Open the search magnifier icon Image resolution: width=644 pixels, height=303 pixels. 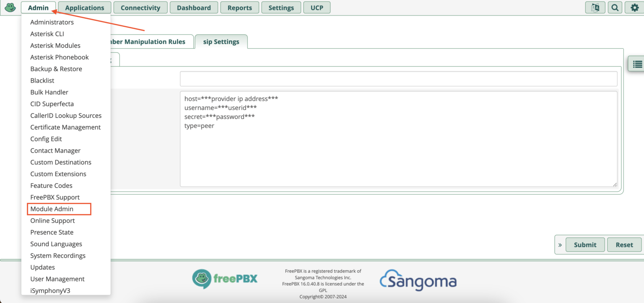point(615,8)
